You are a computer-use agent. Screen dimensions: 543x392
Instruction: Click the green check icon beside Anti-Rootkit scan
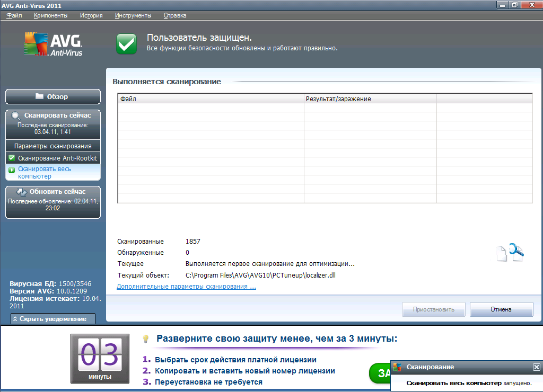(x=12, y=158)
